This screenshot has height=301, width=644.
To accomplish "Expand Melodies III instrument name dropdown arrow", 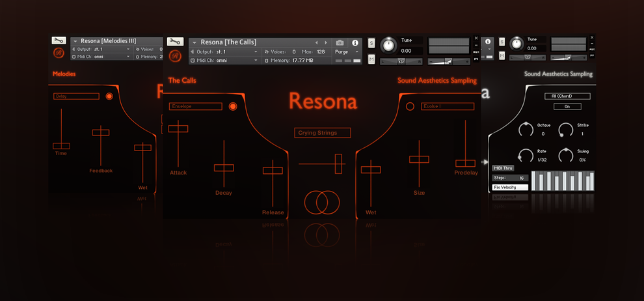I will click(75, 41).
